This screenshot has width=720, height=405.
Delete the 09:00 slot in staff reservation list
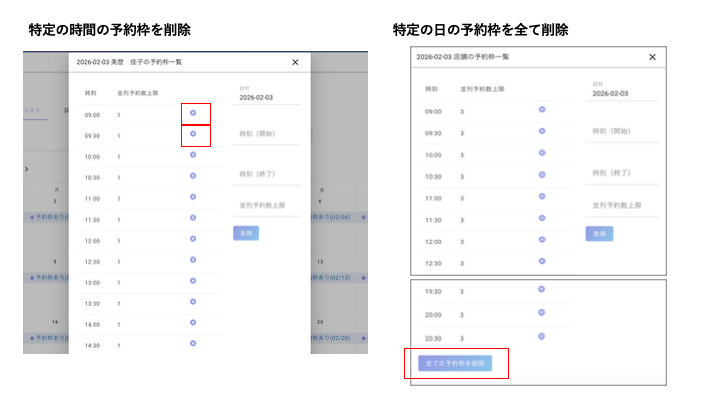coord(193,113)
